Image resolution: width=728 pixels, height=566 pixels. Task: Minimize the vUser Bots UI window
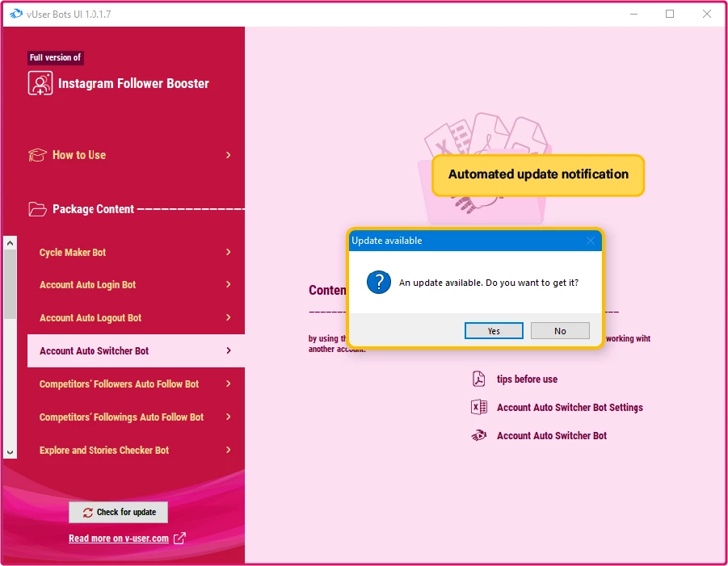click(x=633, y=14)
